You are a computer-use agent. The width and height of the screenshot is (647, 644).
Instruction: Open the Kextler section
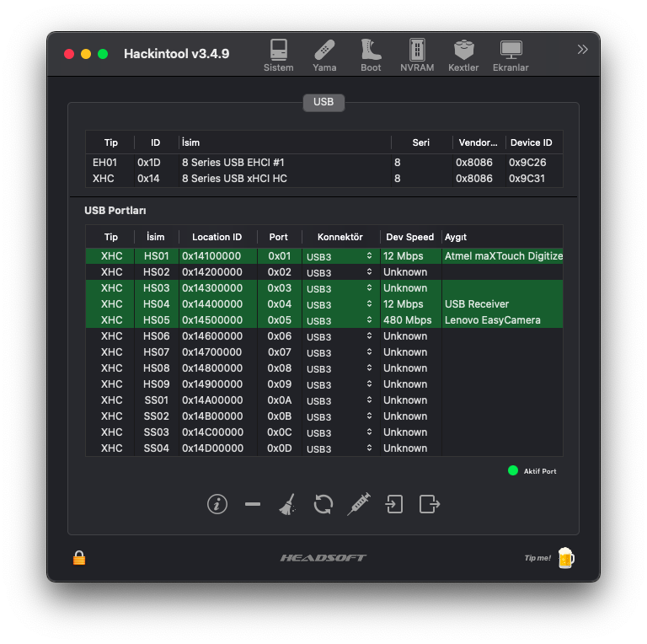tap(463, 56)
